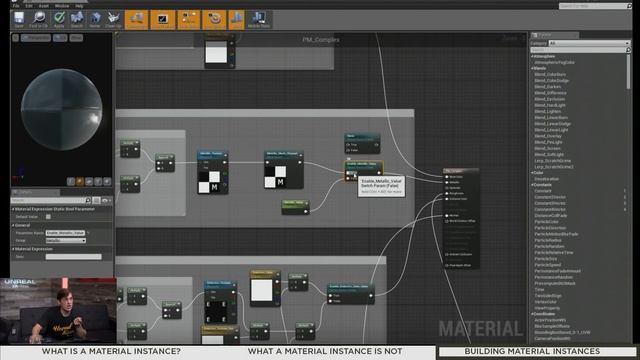Select the Details panel tab

coord(35,192)
